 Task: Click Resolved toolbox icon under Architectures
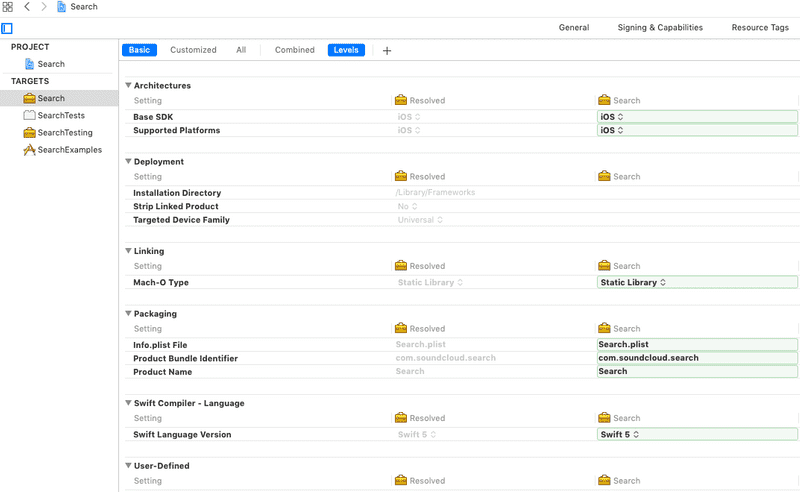click(x=401, y=100)
